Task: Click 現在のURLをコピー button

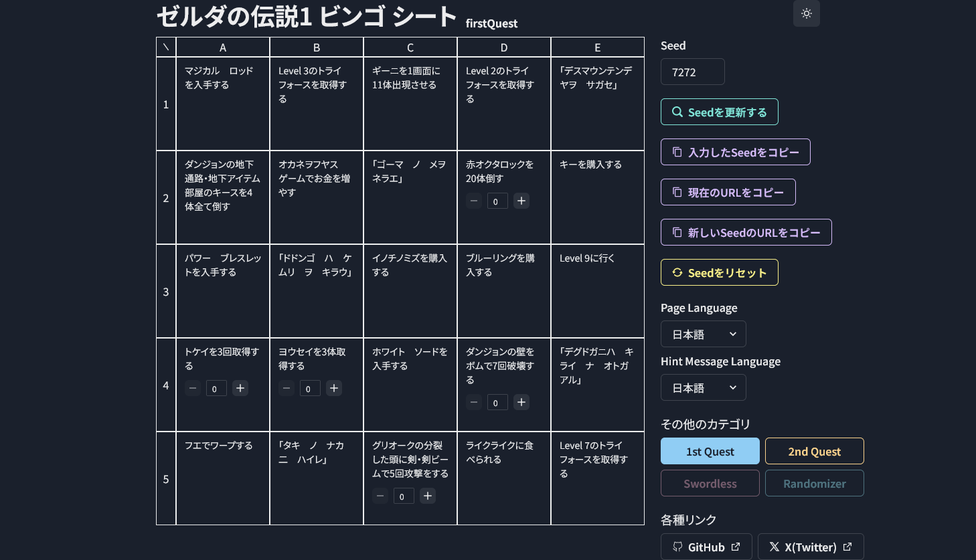Action: click(728, 192)
